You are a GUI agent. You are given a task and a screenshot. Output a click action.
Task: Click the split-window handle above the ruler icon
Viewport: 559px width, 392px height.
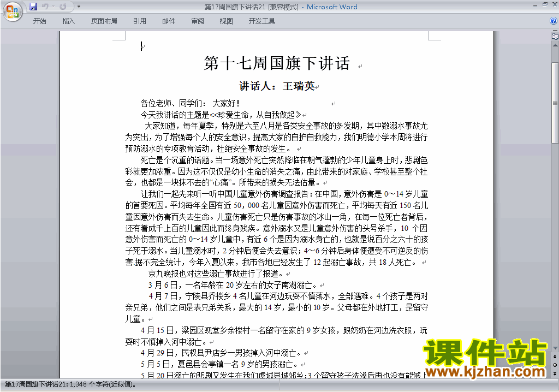pos(555,31)
